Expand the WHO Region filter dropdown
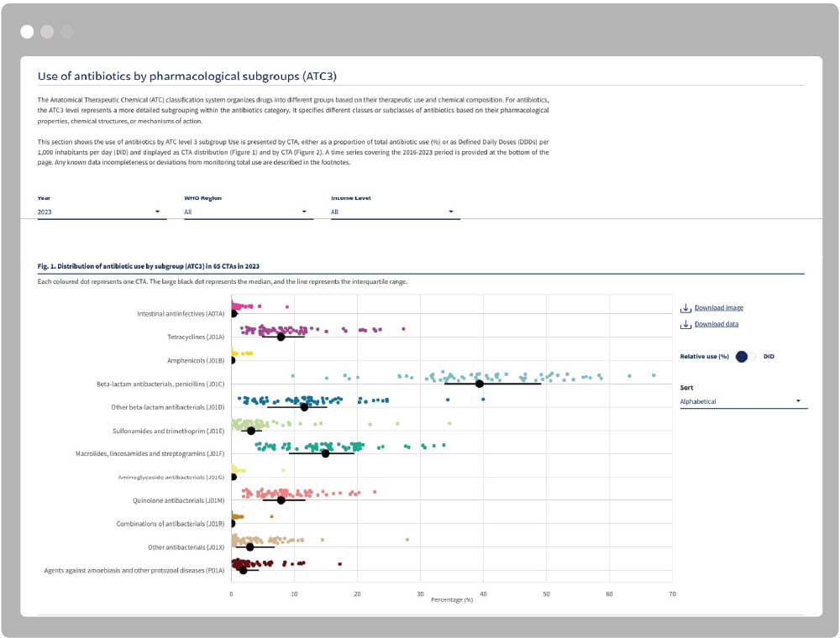This screenshot has height=638, width=840. point(248,212)
